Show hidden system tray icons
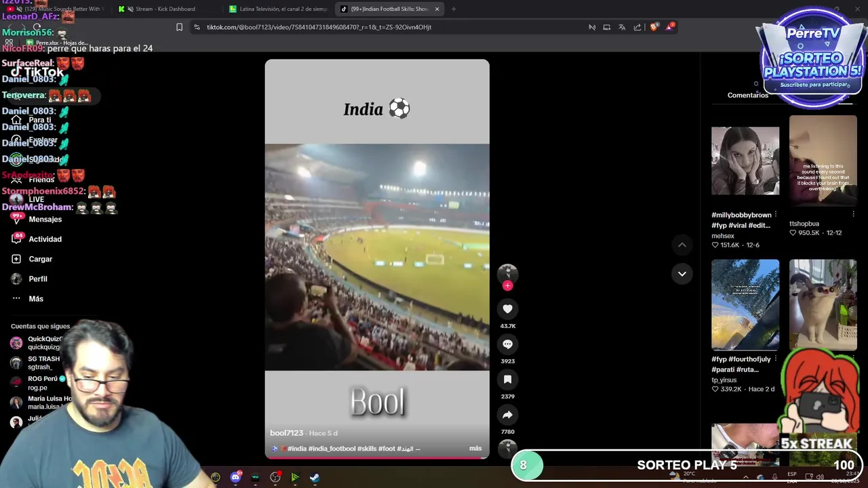Screen dimensions: 868x488 [745, 477]
